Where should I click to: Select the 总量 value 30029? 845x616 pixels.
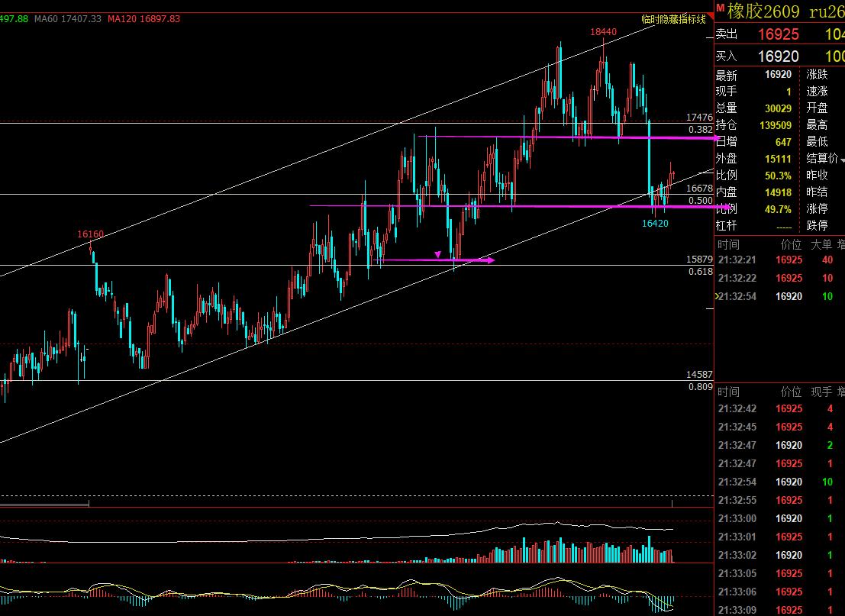click(778, 108)
